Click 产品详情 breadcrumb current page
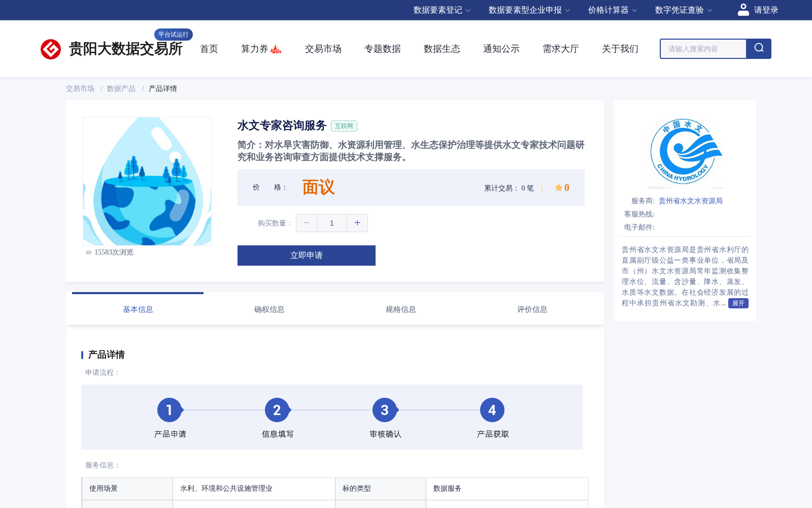The image size is (812, 508). [x=163, y=89]
